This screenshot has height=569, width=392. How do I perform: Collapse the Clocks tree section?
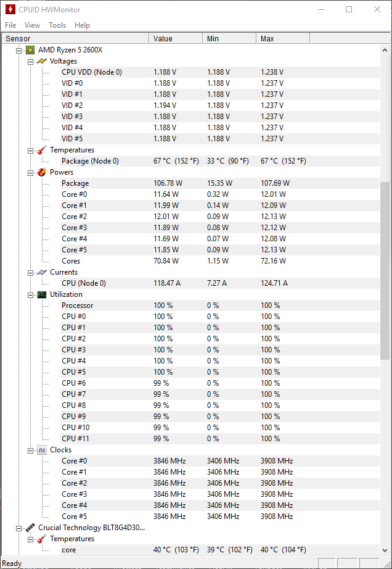(30, 450)
